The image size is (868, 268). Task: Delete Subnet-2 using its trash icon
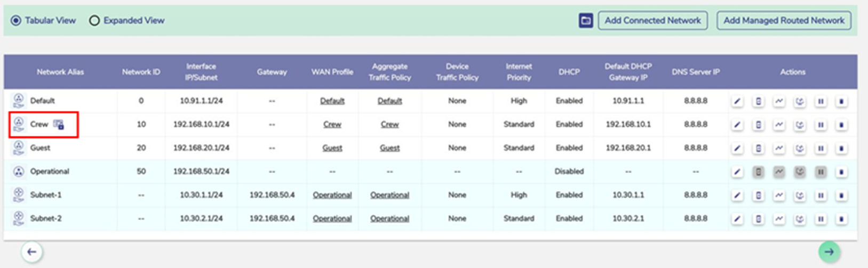(841, 219)
